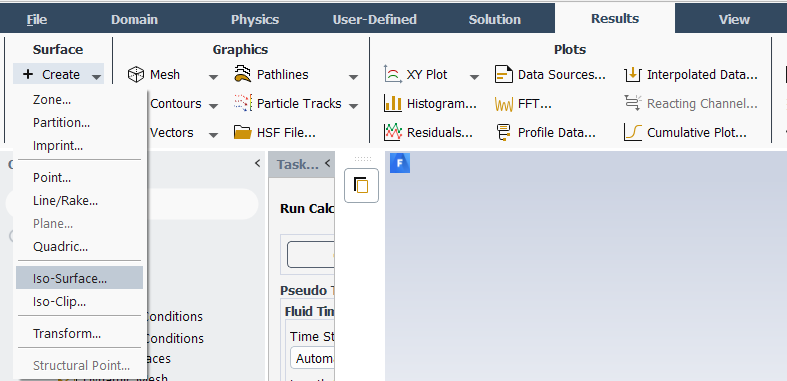
Task: Click Data Sources button
Action: pyautogui.click(x=551, y=75)
